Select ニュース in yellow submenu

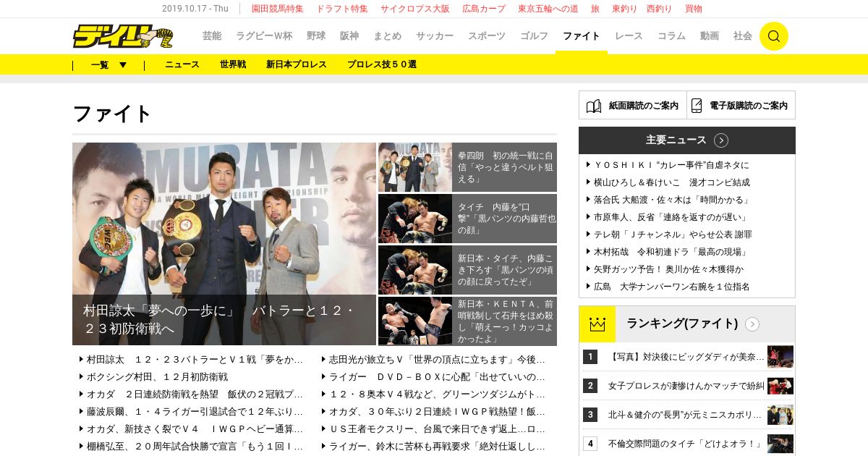coord(182,64)
